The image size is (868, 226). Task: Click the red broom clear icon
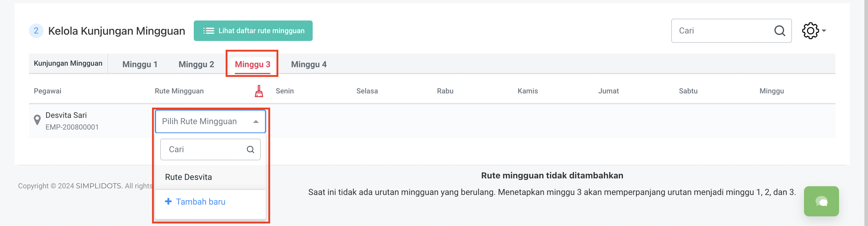[x=259, y=91]
